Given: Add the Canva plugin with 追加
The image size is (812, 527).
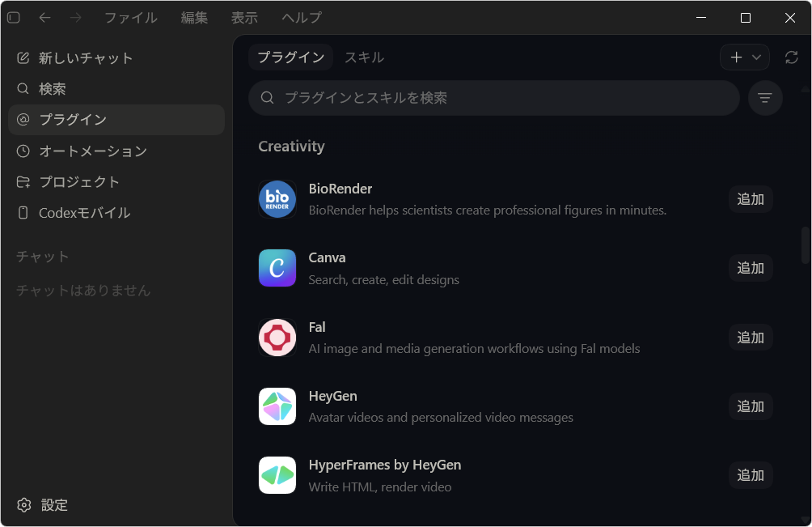Looking at the screenshot, I should (x=751, y=268).
